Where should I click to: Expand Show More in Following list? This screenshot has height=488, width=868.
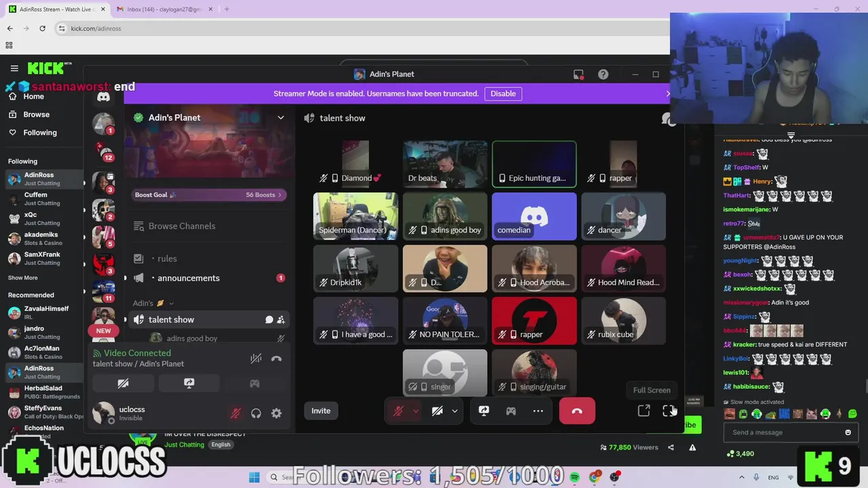(23, 278)
